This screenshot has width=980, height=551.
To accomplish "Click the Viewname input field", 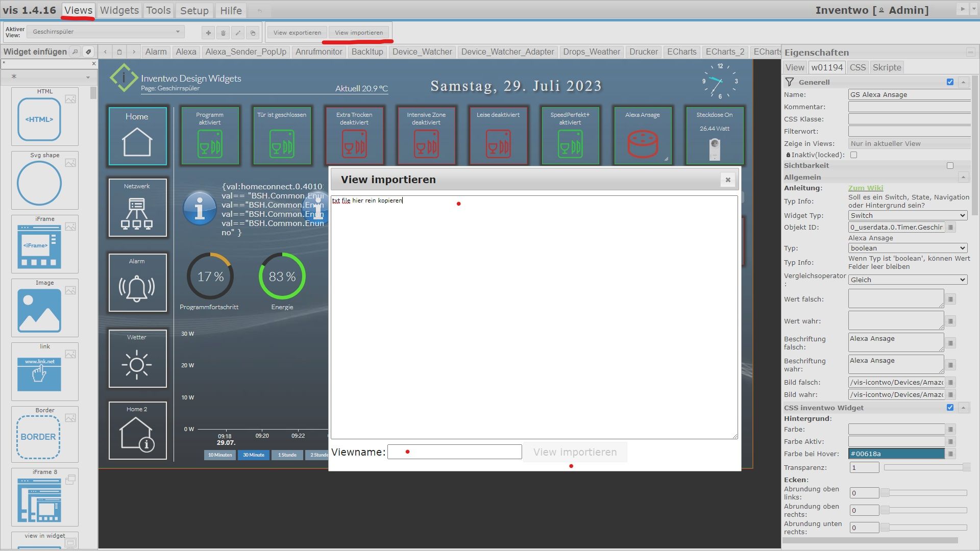I will pos(454,452).
